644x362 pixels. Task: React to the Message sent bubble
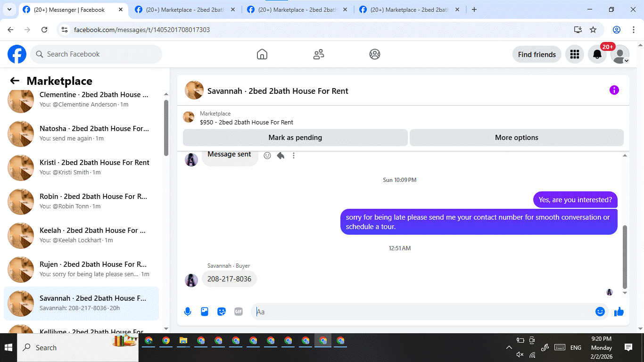[267, 155]
